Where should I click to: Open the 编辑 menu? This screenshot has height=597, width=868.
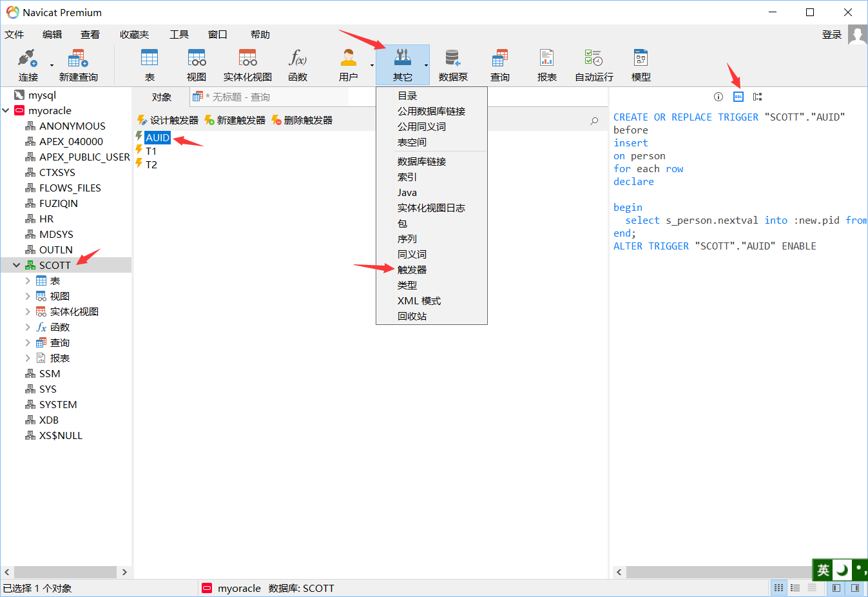(52, 35)
